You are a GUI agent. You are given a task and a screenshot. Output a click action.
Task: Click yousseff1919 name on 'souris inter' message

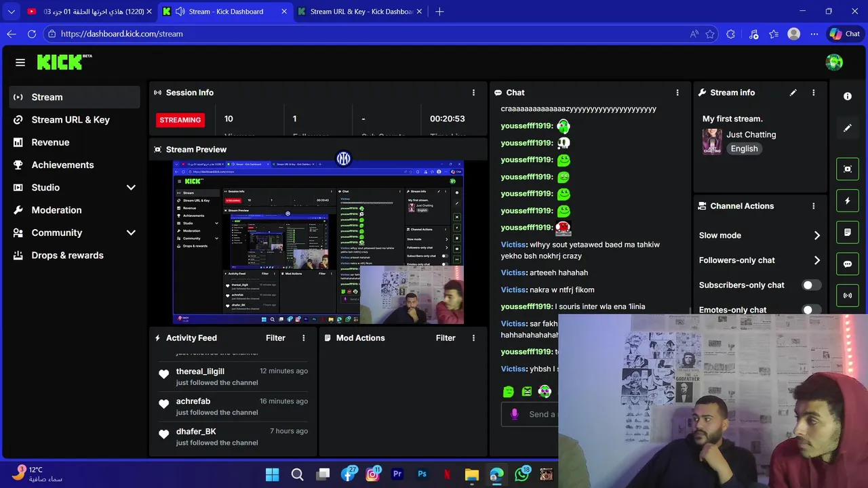click(x=526, y=307)
